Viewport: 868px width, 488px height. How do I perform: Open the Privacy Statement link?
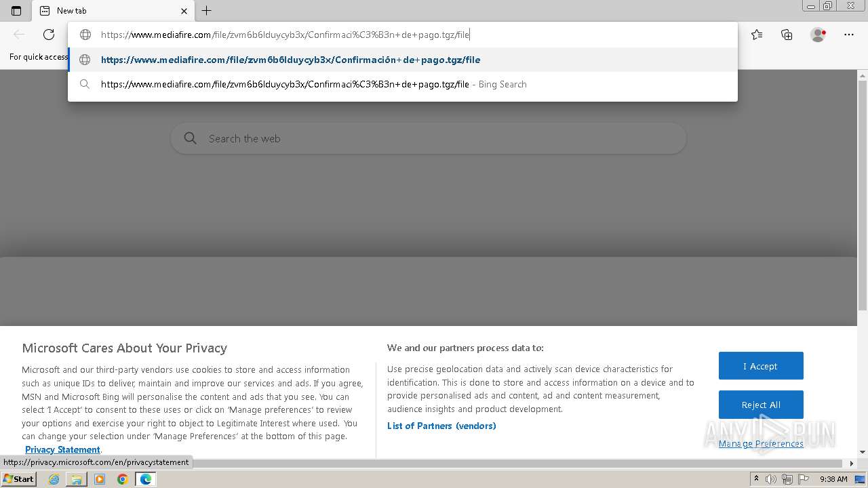tap(62, 449)
